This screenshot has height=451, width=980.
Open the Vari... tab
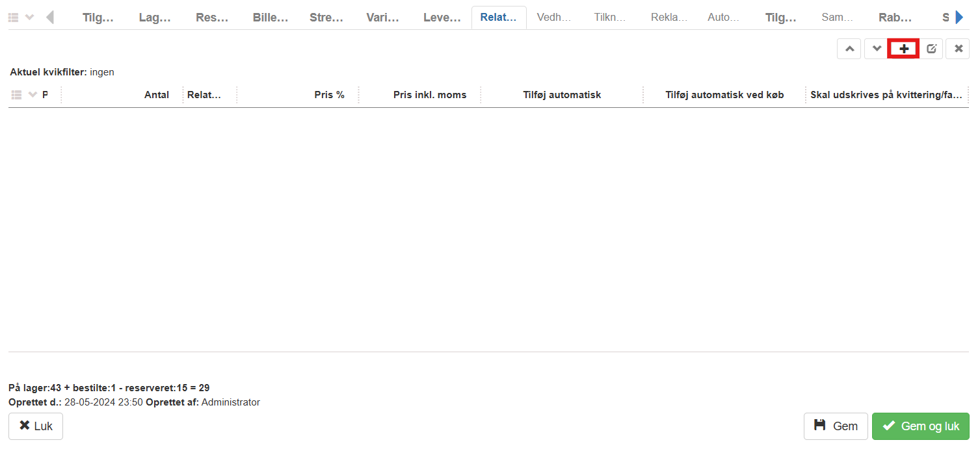[383, 18]
